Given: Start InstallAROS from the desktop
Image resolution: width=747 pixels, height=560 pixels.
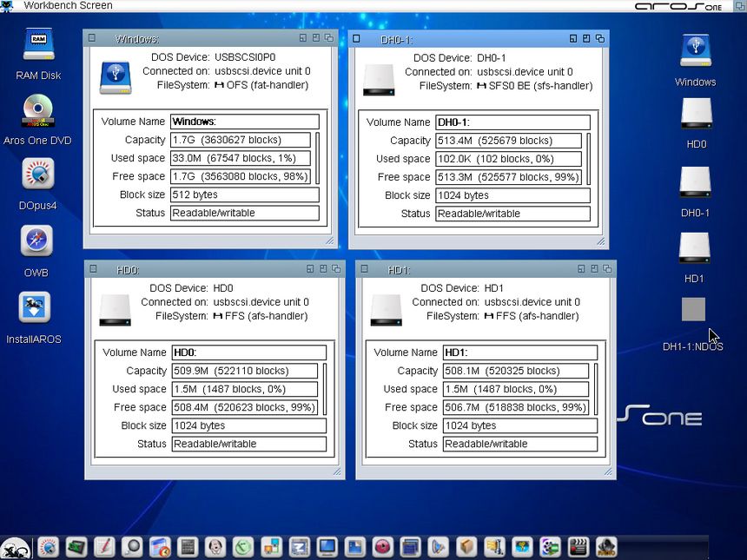Looking at the screenshot, I should [x=35, y=307].
